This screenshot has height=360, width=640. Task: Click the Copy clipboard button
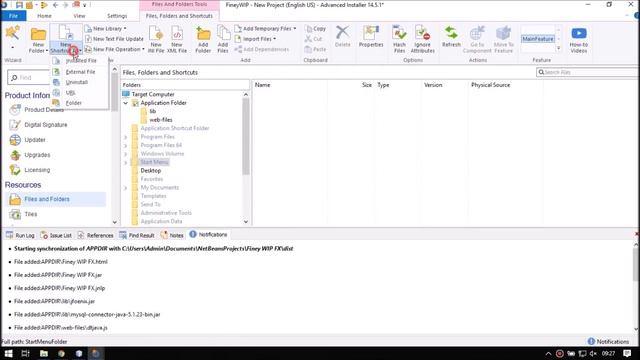[316, 29]
